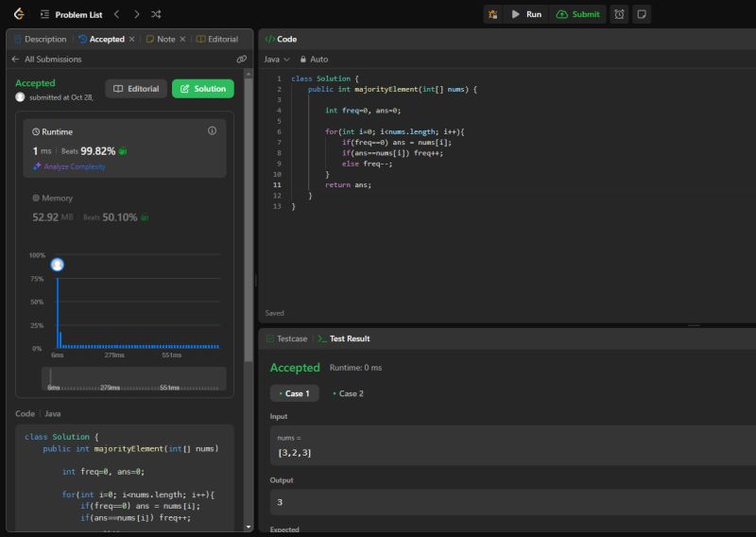Go back to All Submissions
This screenshot has width=756, height=537.
pyautogui.click(x=46, y=60)
